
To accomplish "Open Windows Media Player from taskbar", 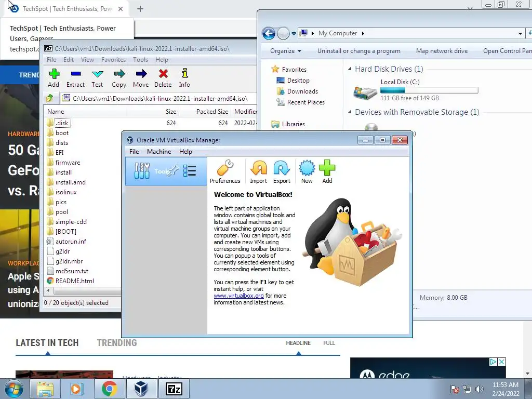I will 76,389.
